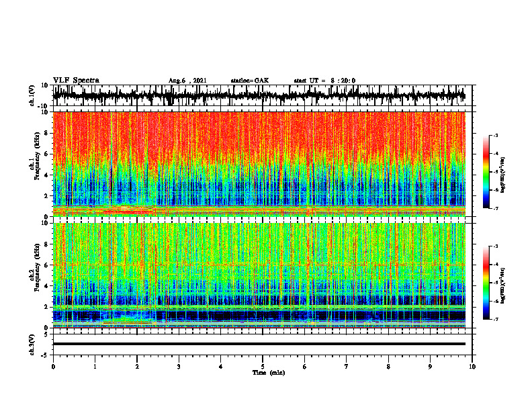Screen dimensions: 532x411
Task: Click time axis tick label '9'
Action: coord(430,367)
